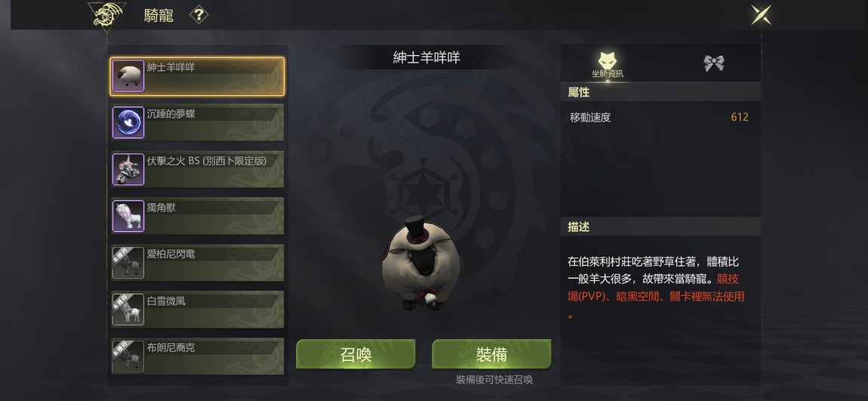Choose 沉睡的夢蝶 list entry
Viewport: 868px width, 401px height.
[x=198, y=122]
